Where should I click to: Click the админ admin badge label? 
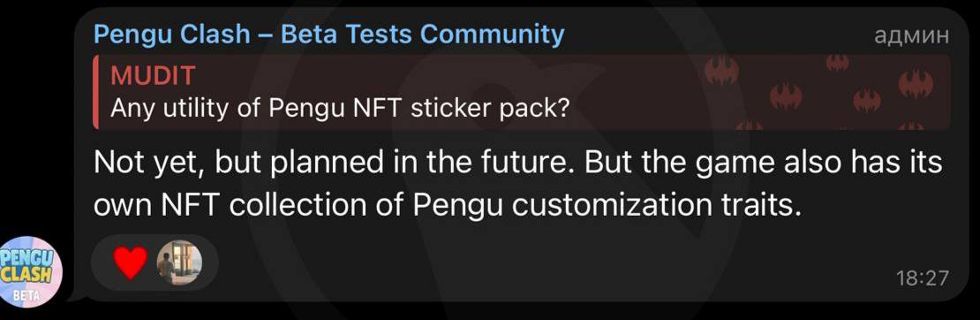click(x=911, y=35)
